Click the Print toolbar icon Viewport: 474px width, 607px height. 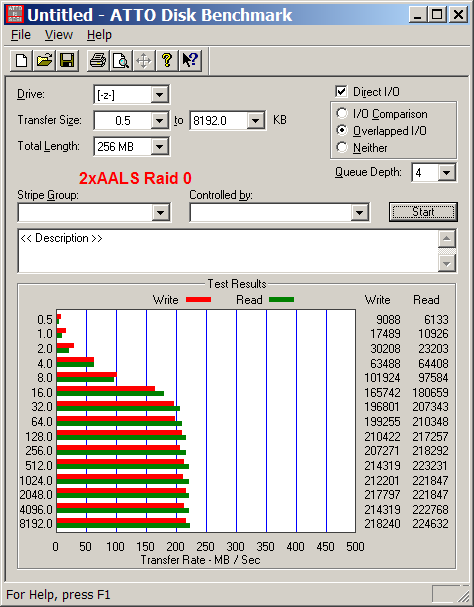(98, 60)
